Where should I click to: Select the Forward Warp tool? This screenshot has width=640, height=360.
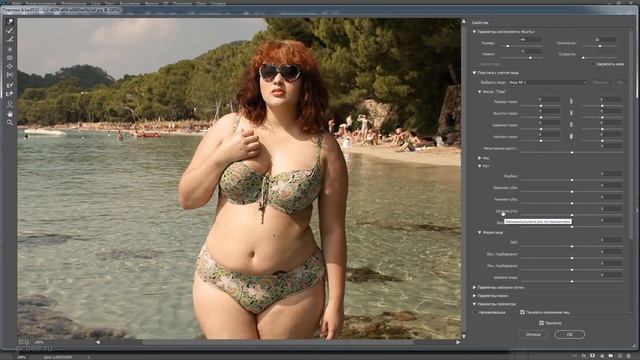coord(10,22)
